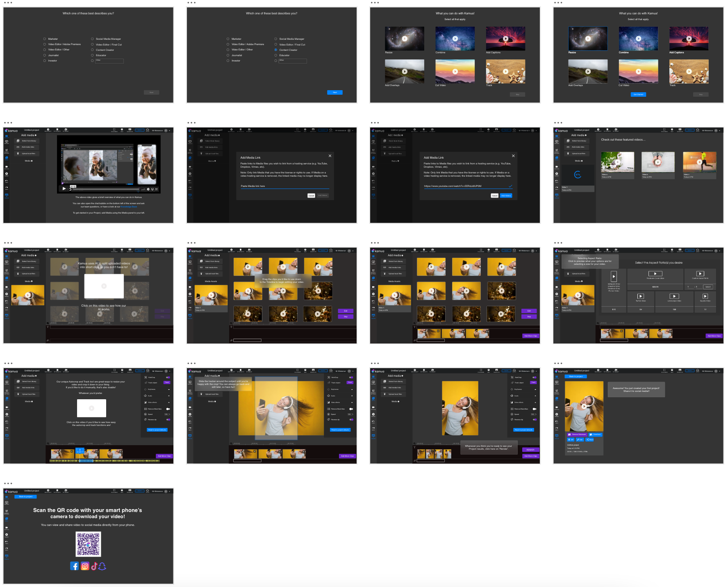728x587 pixels.
Task: Click the cloud save icon on featured videos screen
Action: 698,130
